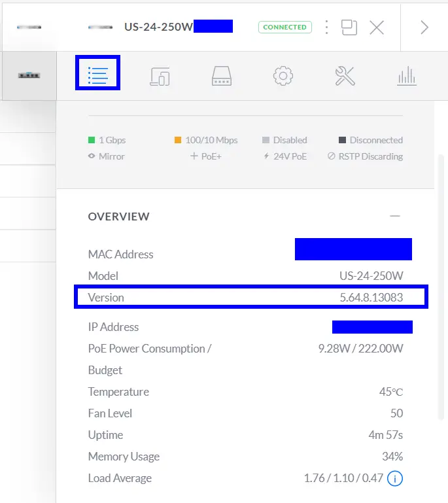Pop out the device panel window icon
This screenshot has width=448, height=503.
[x=349, y=27]
